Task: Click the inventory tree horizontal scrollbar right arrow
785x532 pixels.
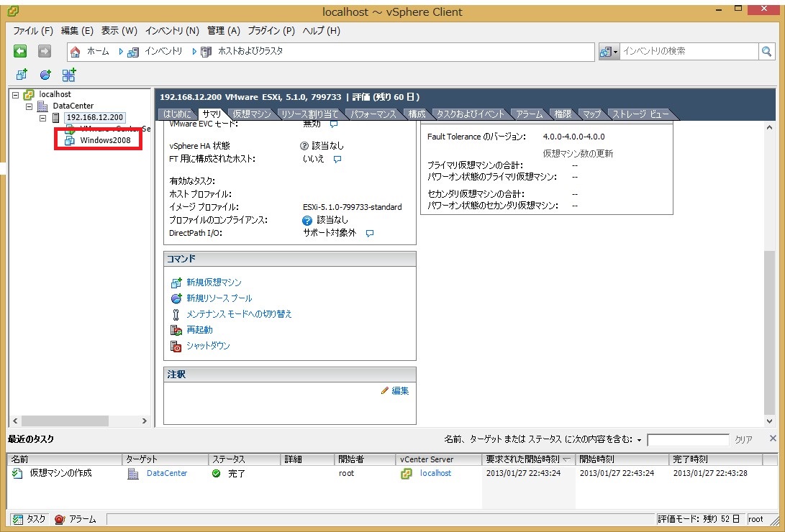Action: pos(145,421)
